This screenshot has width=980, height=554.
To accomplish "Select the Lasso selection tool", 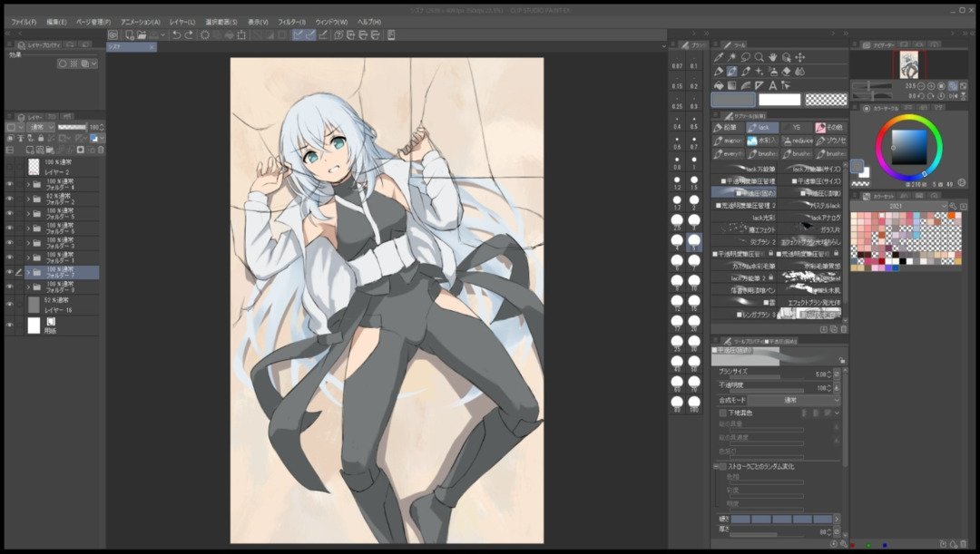I will coord(745,55).
